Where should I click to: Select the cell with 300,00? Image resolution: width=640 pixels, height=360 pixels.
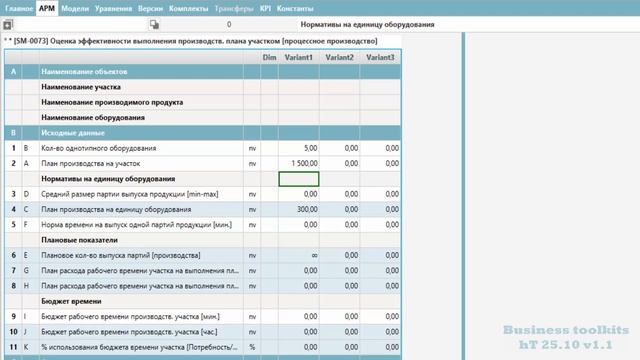coord(299,209)
